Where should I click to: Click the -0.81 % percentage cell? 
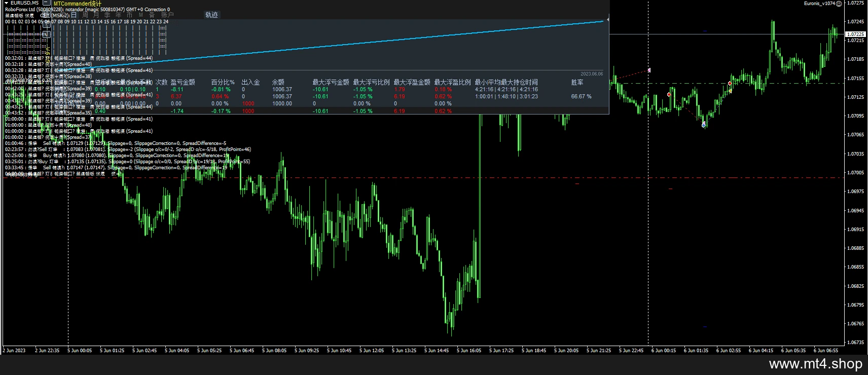tap(221, 89)
